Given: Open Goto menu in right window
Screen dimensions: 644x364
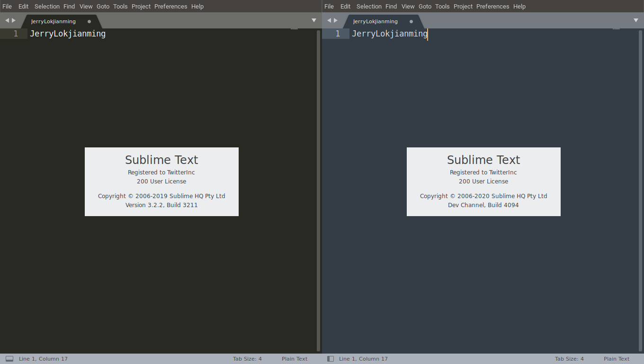Looking at the screenshot, I should coord(425,6).
